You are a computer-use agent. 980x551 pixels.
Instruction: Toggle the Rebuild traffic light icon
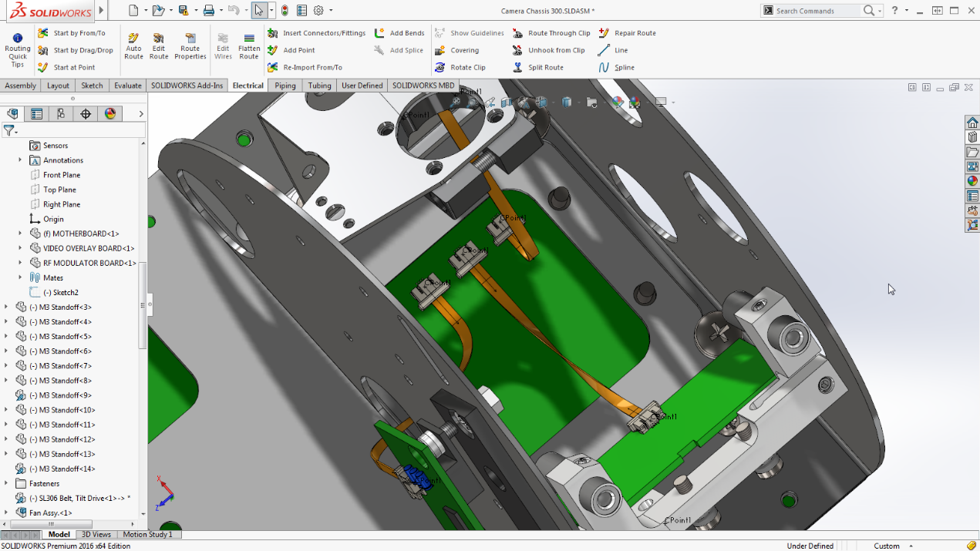[285, 11]
